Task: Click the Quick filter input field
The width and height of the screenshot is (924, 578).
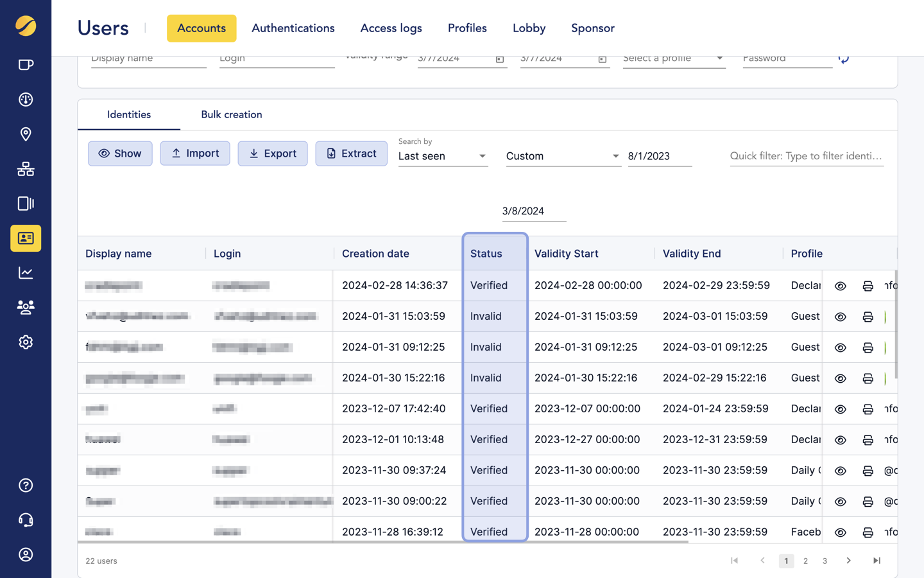Action: coord(806,156)
